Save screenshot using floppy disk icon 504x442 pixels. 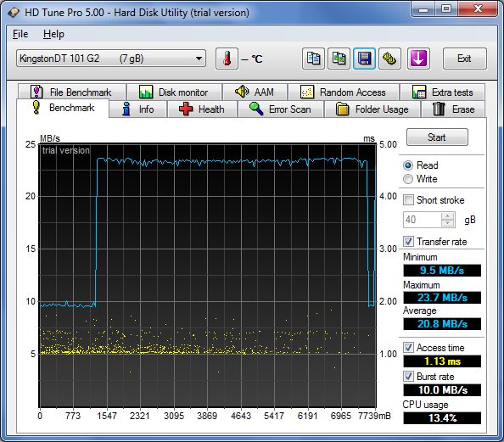[x=364, y=59]
